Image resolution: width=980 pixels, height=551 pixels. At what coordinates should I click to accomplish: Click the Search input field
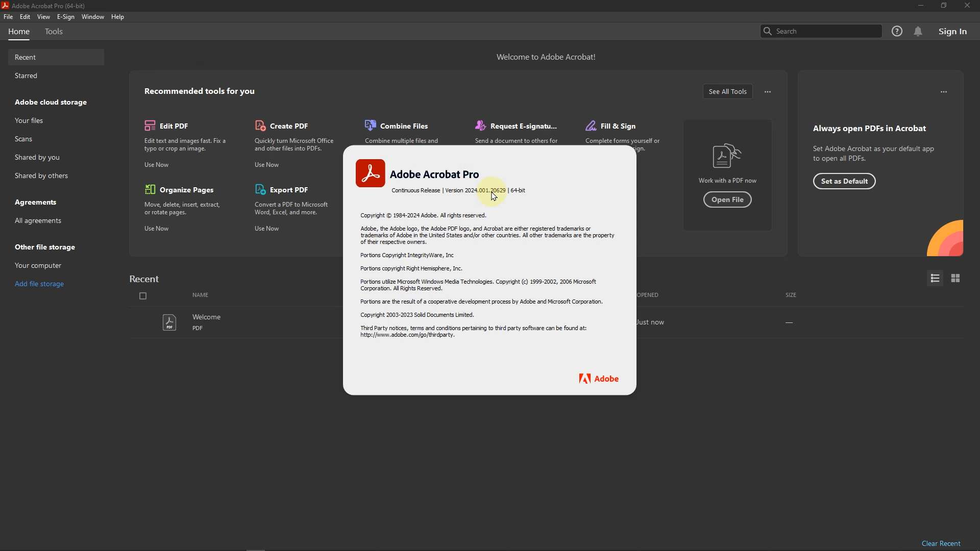coord(827,32)
